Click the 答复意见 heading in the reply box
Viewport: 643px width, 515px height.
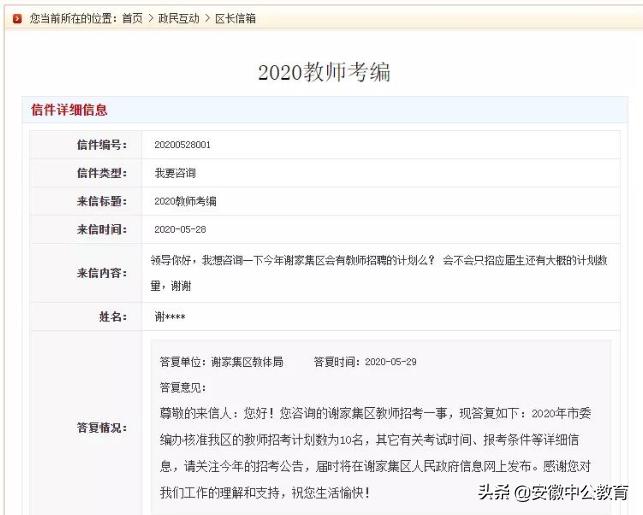[183, 387]
